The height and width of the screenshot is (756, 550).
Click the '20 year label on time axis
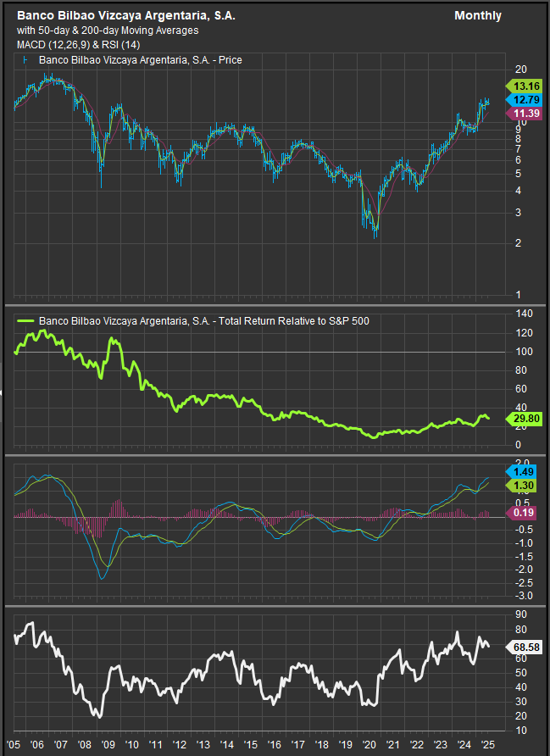point(369,744)
